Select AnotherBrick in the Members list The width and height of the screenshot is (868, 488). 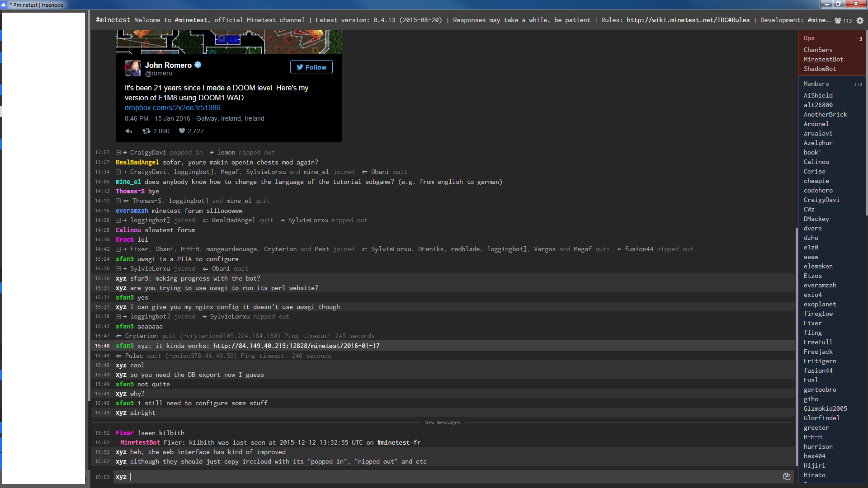click(x=825, y=115)
